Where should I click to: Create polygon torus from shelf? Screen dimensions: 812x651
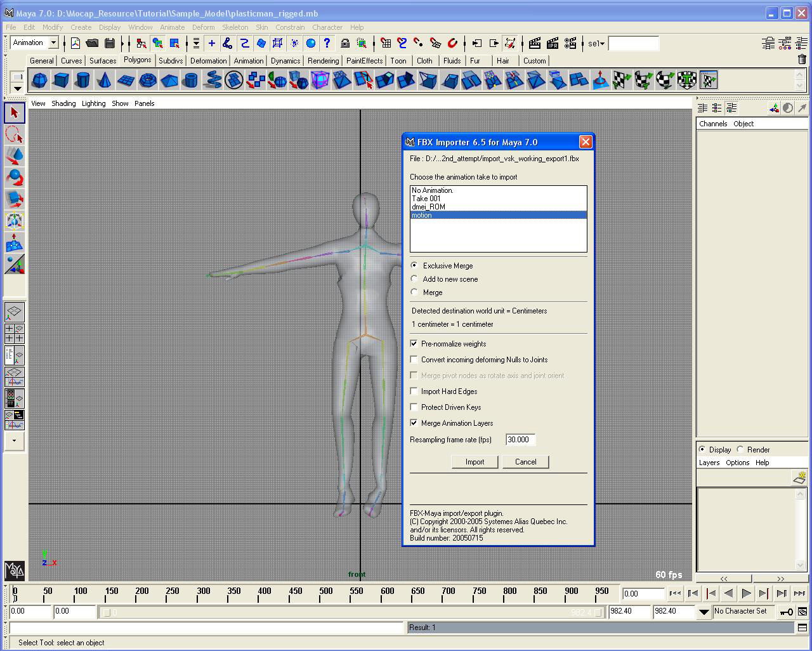(147, 81)
